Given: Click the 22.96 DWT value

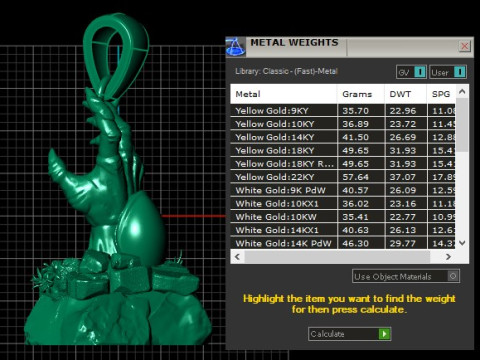Looking at the screenshot, I should pyautogui.click(x=403, y=111).
